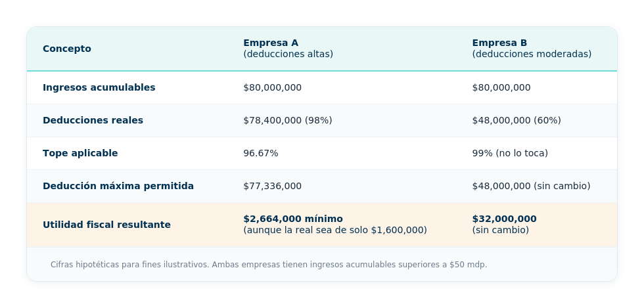Click the 99% (no lo toca) cell
The height and width of the screenshot is (289, 644).
tap(510, 153)
